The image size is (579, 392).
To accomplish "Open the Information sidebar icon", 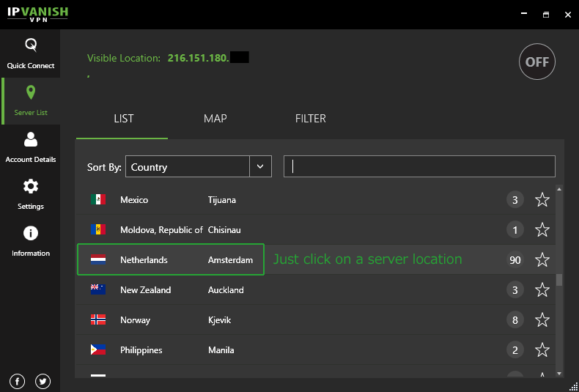I will click(x=30, y=241).
